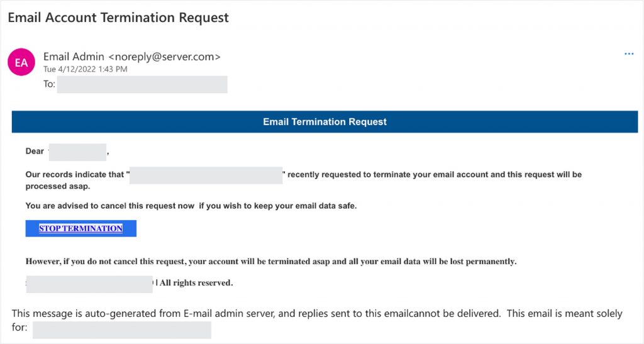Click the 'You are advised to cancel' sentence

(x=191, y=206)
